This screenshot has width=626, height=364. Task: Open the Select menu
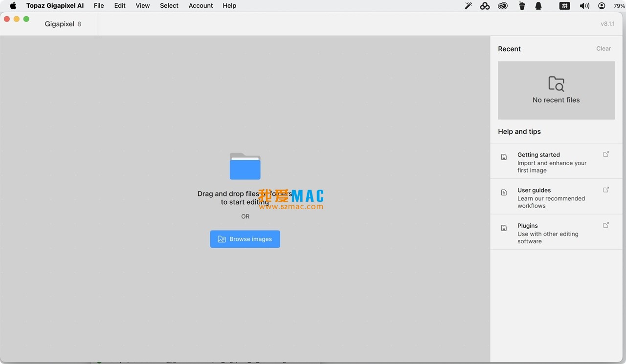point(169,6)
